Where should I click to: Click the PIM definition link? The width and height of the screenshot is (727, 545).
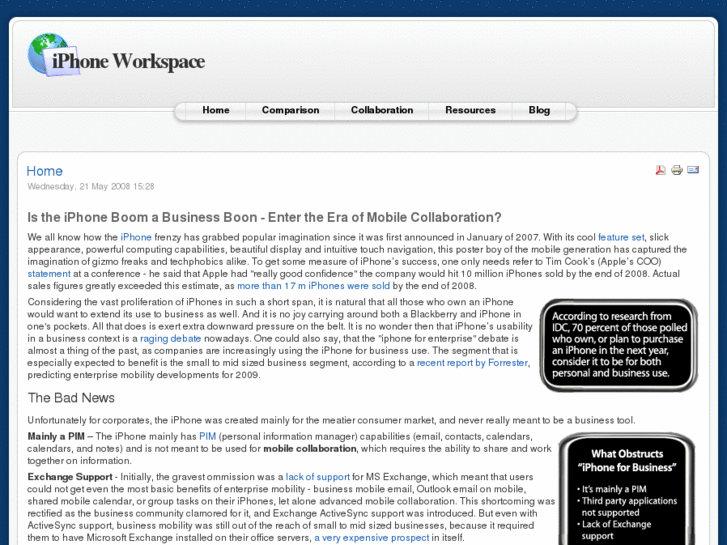207,436
